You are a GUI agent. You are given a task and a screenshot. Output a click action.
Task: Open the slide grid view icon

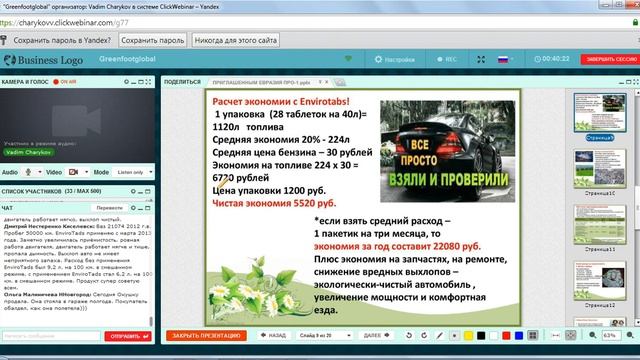532,336
